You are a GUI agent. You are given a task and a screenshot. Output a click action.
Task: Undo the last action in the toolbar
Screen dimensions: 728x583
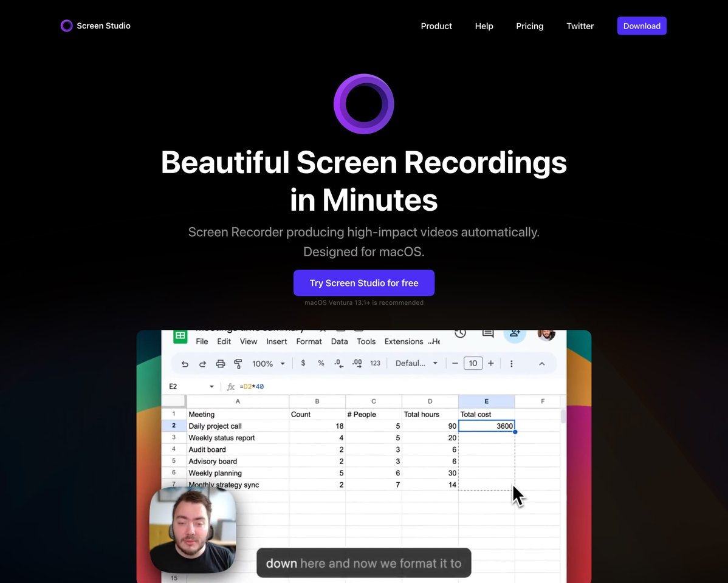[185, 363]
